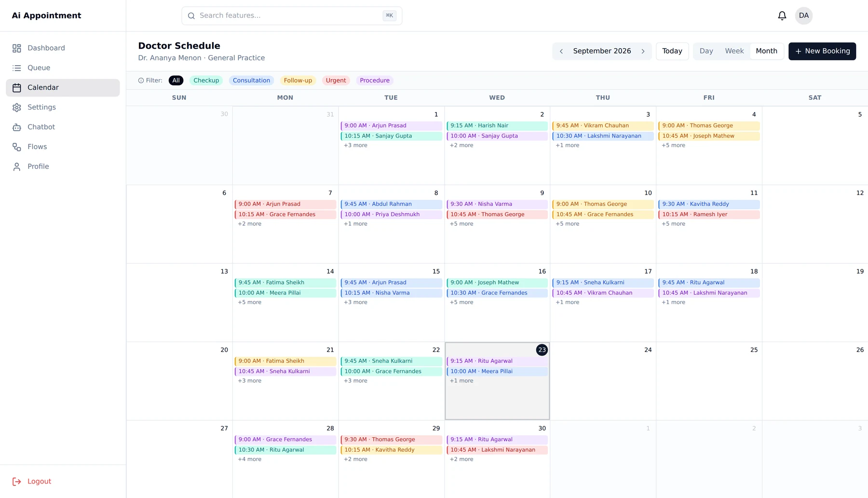This screenshot has height=498, width=868.
Task: Toggle the Checkup filter chip
Action: [206, 81]
